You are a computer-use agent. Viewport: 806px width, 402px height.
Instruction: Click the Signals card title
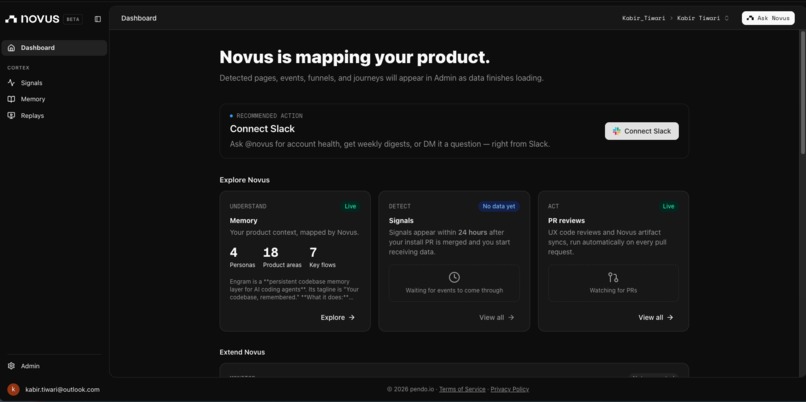pos(401,221)
